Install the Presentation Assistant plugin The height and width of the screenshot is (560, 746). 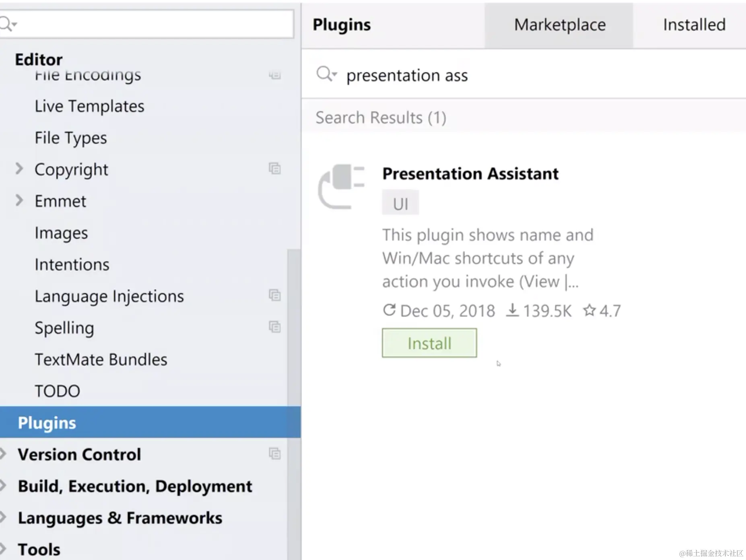[x=429, y=343]
